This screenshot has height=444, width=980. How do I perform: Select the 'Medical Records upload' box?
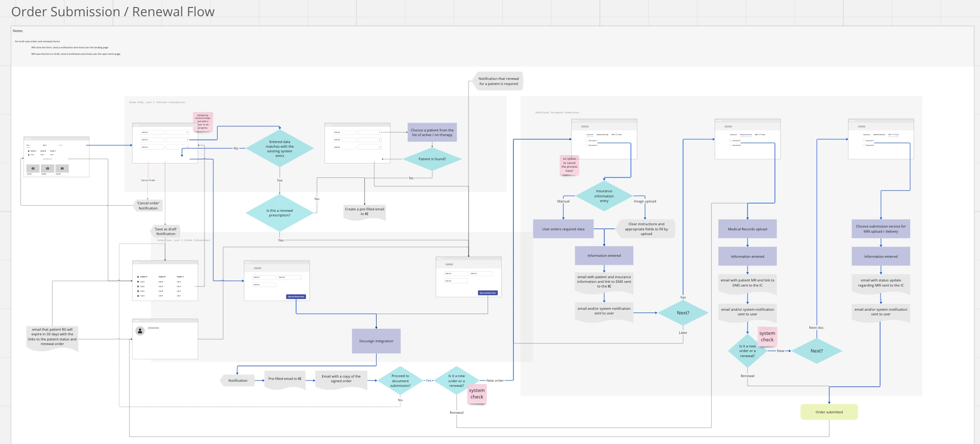pos(748,229)
